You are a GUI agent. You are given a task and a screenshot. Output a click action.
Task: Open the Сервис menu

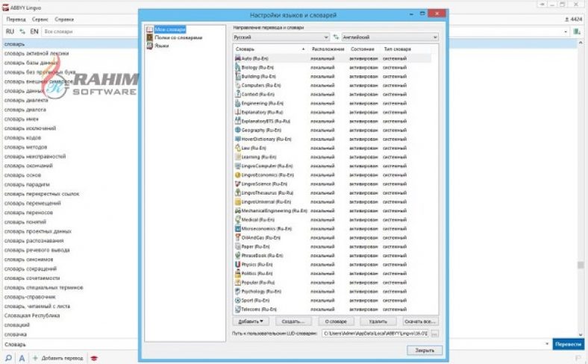pyautogui.click(x=40, y=19)
